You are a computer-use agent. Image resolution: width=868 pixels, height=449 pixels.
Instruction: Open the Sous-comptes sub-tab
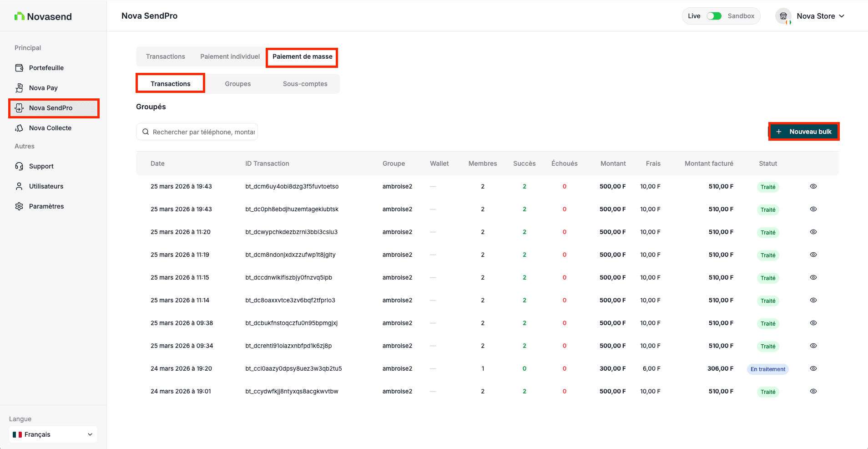coord(305,84)
